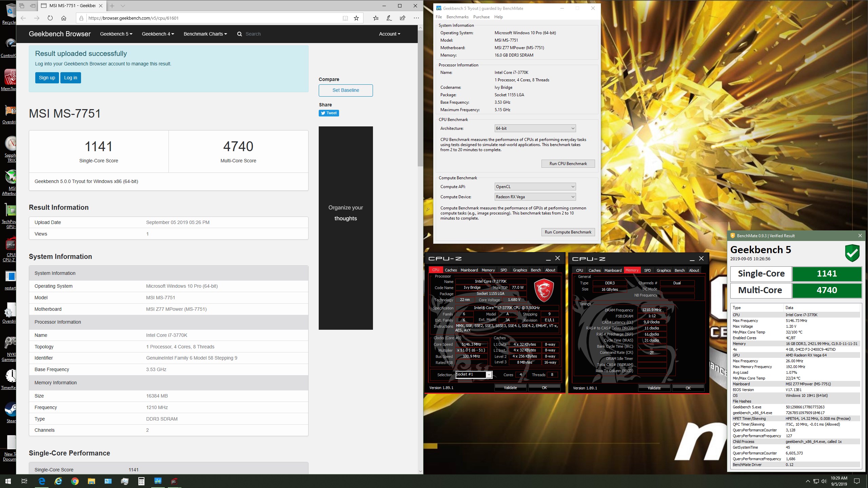Launch Google Chrome from the taskbar
868x488 pixels.
pos(75,481)
